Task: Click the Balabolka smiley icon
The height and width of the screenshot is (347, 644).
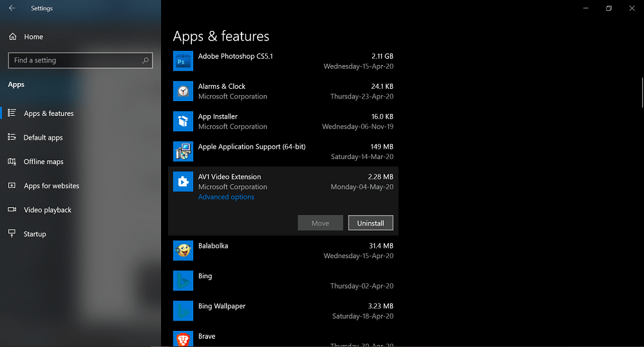Action: (183, 250)
